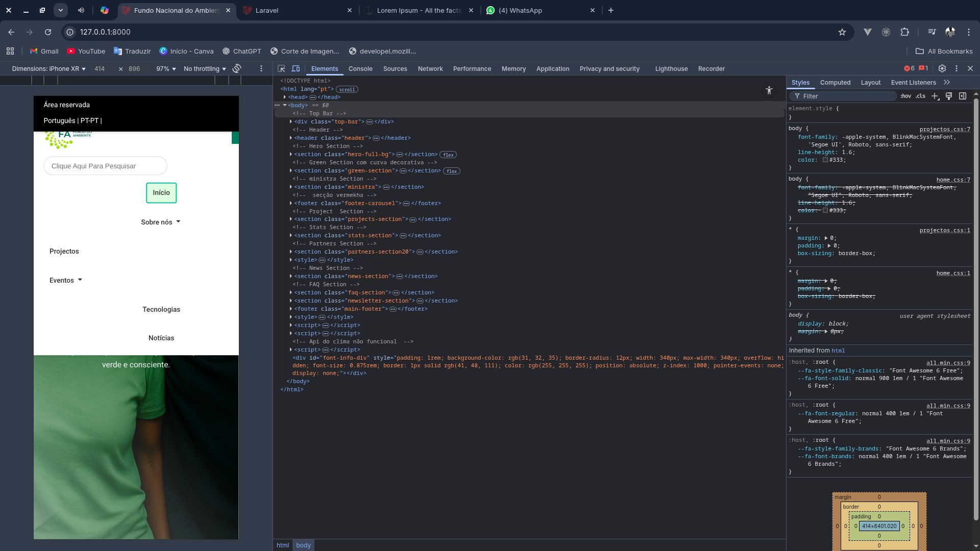
Task: Open the iPhone XR dimensions dropdown
Action: click(49, 69)
